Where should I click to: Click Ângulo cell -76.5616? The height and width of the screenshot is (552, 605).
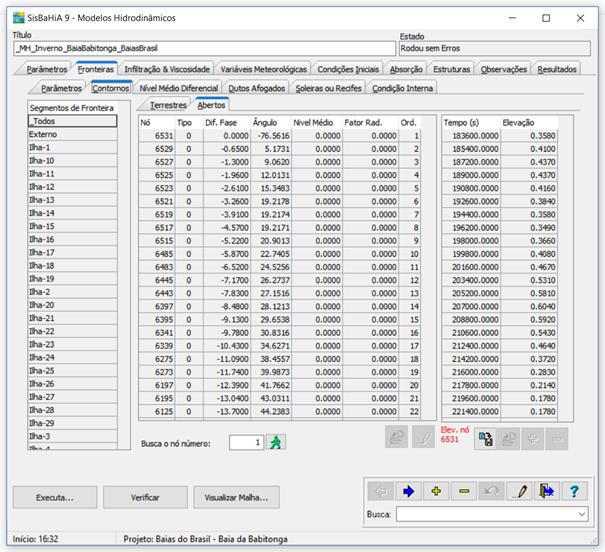pos(271,136)
